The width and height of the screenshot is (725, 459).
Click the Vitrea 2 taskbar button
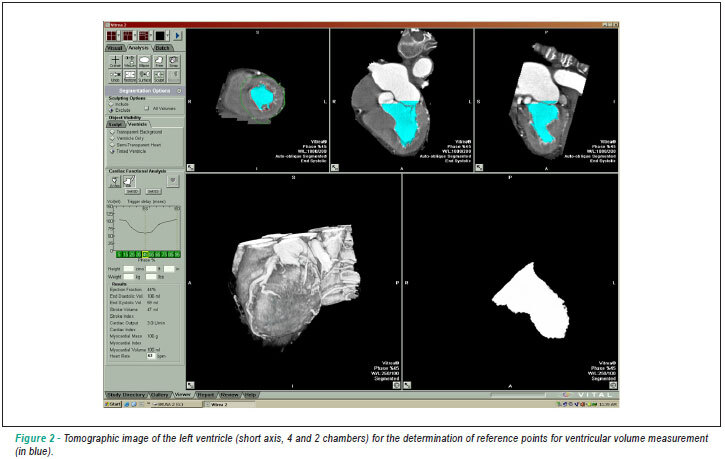(x=229, y=404)
